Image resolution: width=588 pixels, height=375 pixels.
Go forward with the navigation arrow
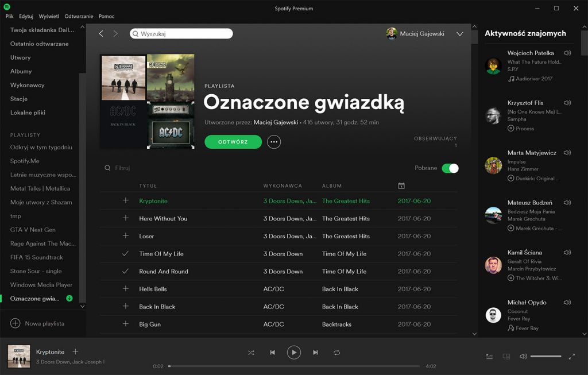coord(115,34)
